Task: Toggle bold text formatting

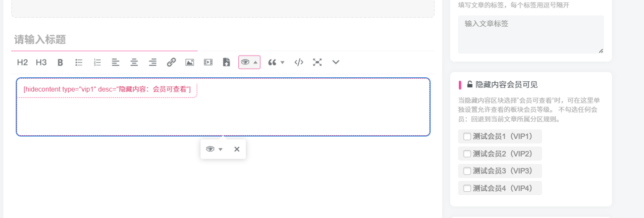Action: (60, 62)
